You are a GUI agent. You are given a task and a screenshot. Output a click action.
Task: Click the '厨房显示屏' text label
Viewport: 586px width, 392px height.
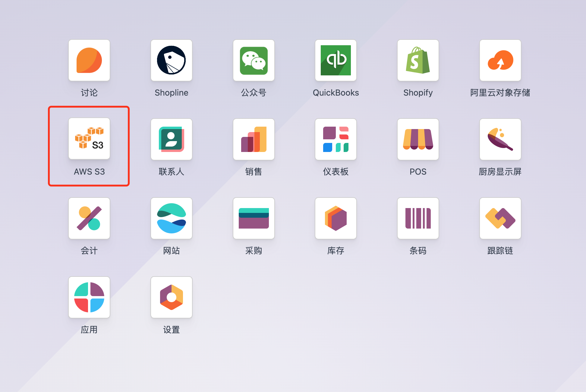500,172
